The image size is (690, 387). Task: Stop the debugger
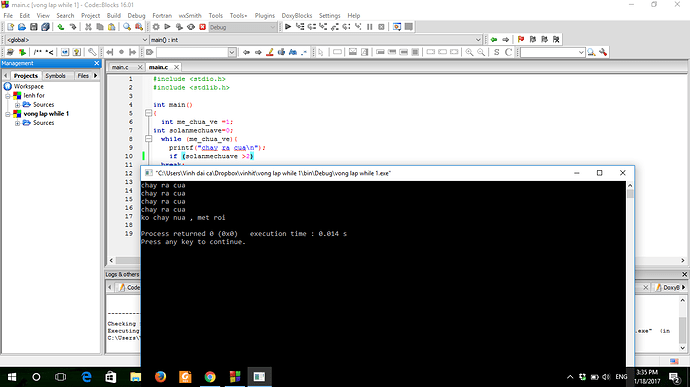(x=382, y=27)
